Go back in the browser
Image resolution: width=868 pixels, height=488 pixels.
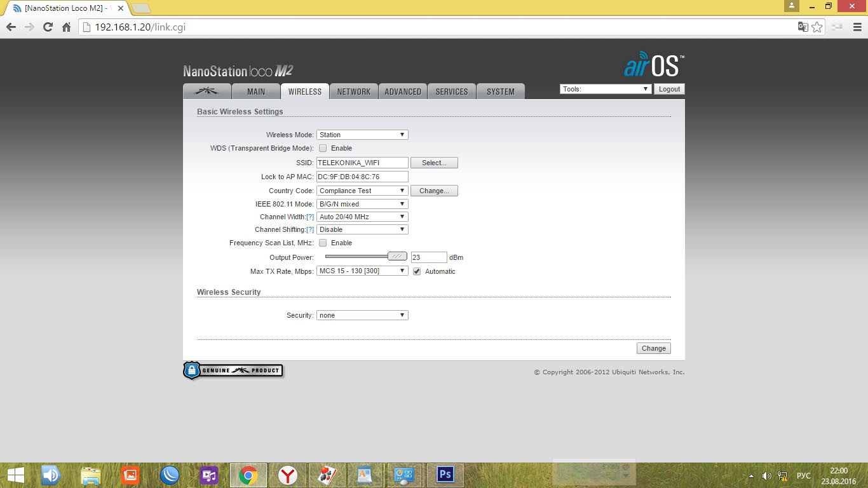pyautogui.click(x=11, y=27)
